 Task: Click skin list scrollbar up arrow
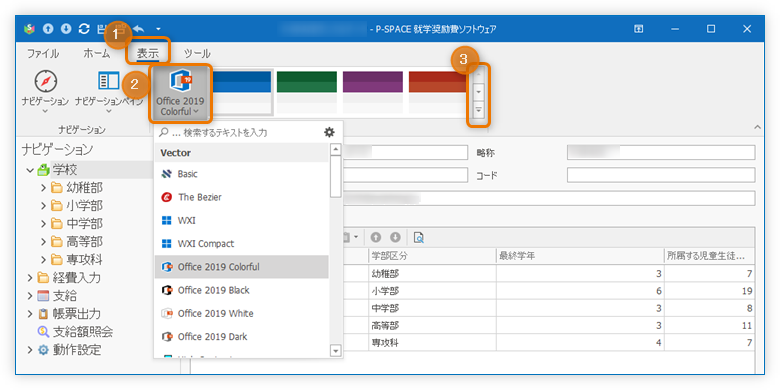[x=336, y=149]
